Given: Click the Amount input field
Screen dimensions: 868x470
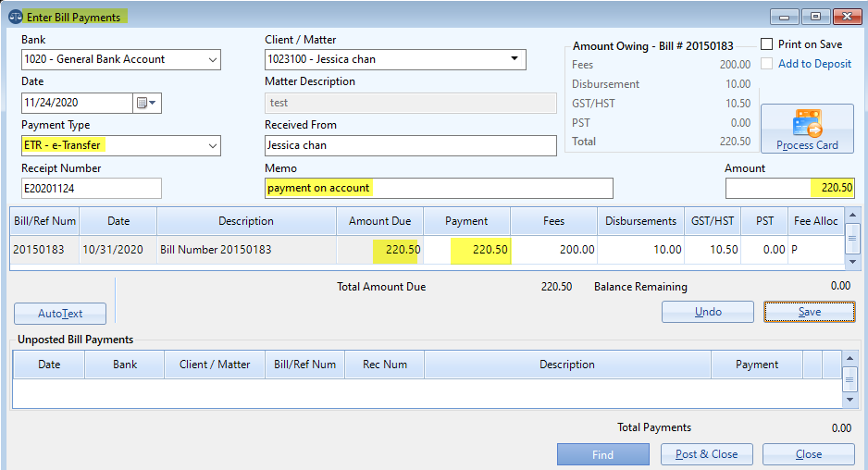Looking at the screenshot, I should (x=790, y=188).
